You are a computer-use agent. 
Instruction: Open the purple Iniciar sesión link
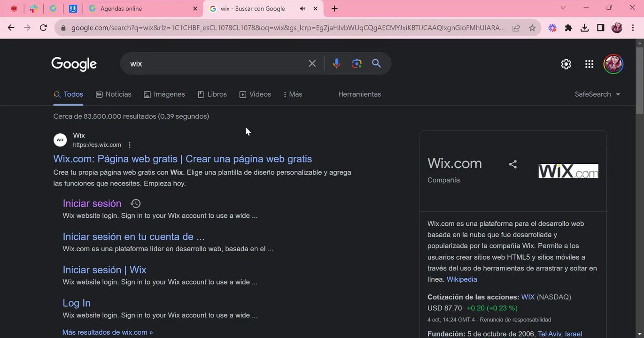92,203
